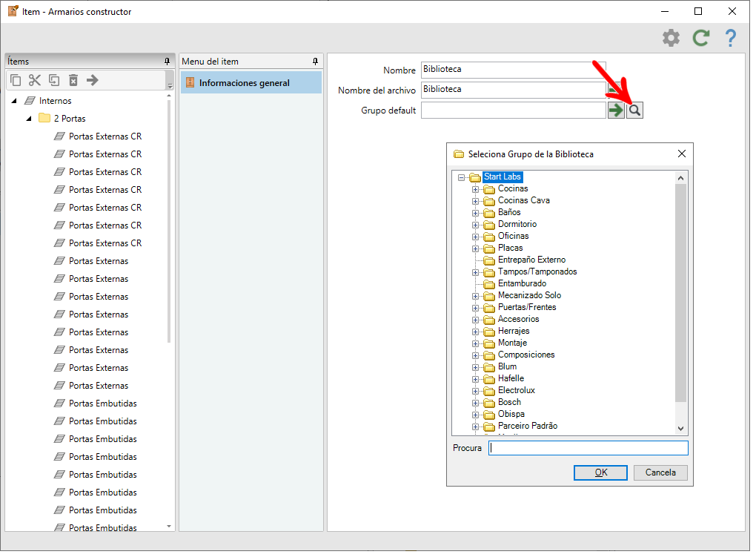
Task: Expand the Puertas/Frentes folder
Action: [475, 309]
